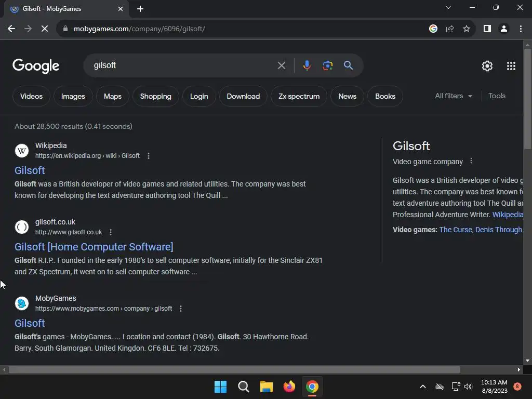
Task: Open Chrome side panel
Action: [487, 29]
